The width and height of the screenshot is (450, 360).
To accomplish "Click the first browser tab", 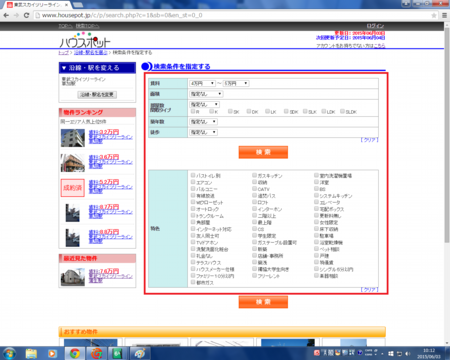I will coord(37,5).
